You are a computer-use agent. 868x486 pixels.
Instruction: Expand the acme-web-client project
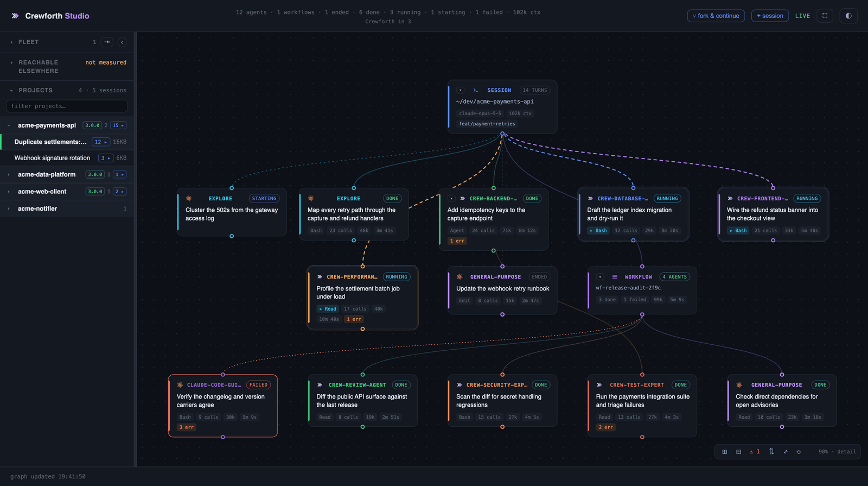(x=9, y=192)
